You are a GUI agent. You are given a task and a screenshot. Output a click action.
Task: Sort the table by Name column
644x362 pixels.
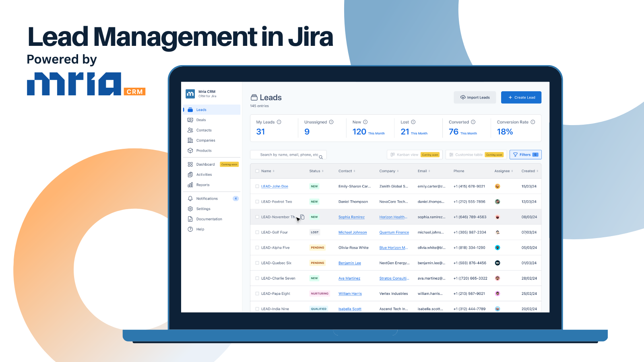coord(268,171)
